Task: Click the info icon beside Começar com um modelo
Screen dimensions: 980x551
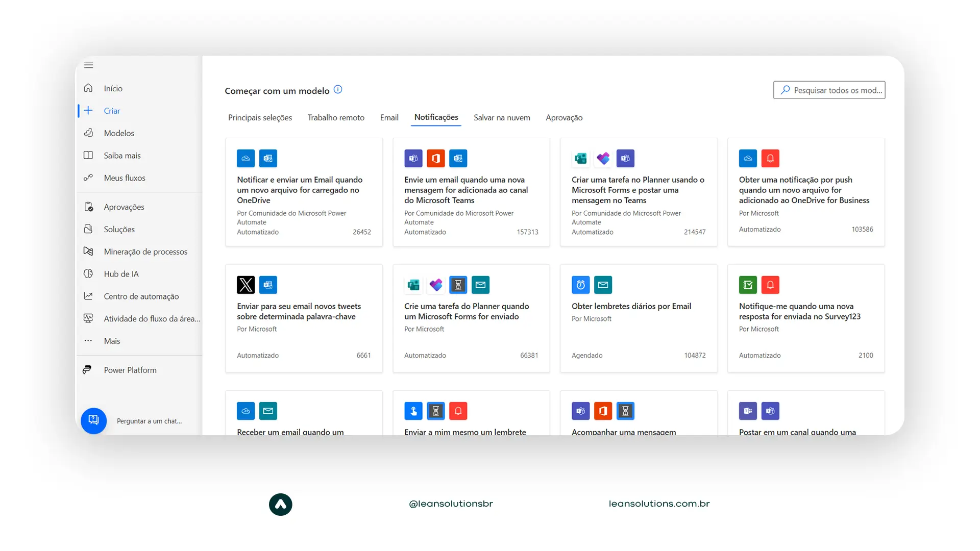Action: 338,90
